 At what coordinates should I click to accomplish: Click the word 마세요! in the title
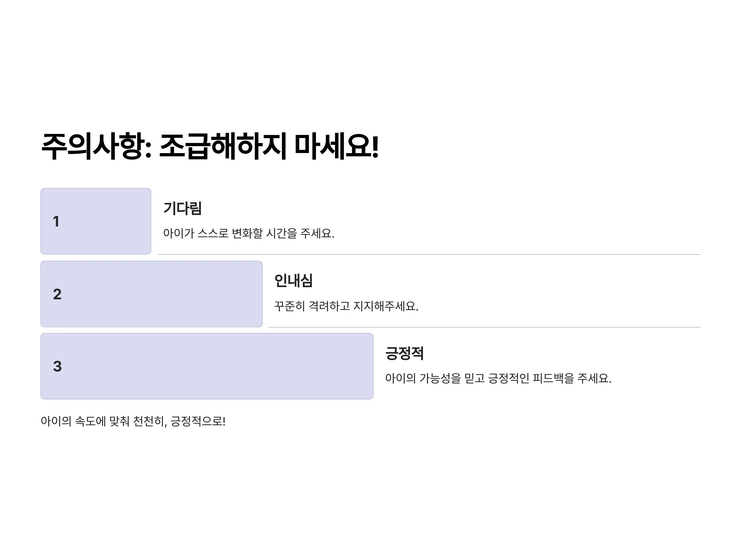(x=336, y=146)
